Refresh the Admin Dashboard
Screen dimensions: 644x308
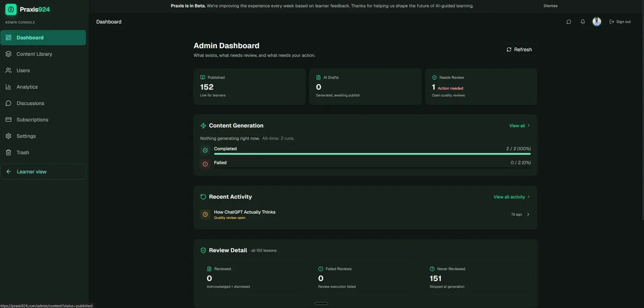coord(519,50)
